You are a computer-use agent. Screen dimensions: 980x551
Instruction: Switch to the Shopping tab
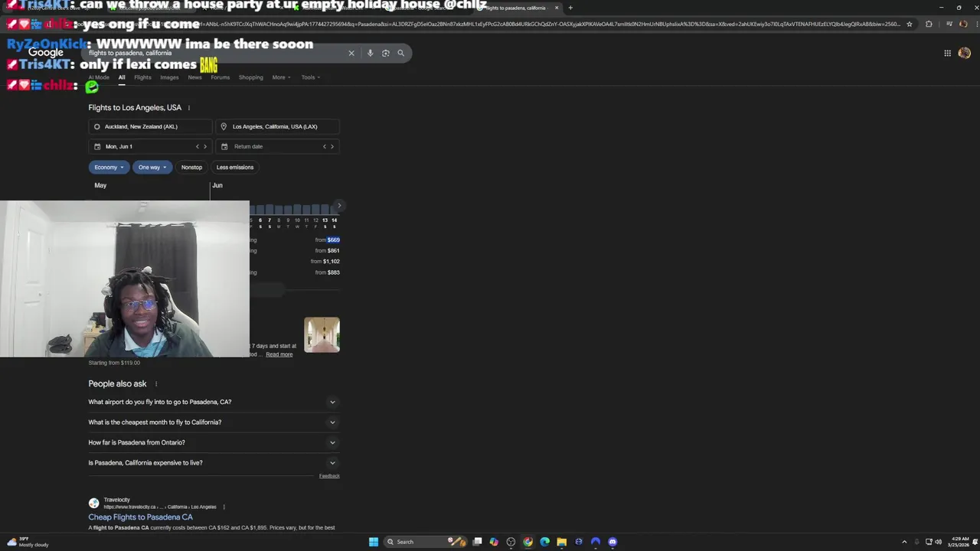coord(251,77)
